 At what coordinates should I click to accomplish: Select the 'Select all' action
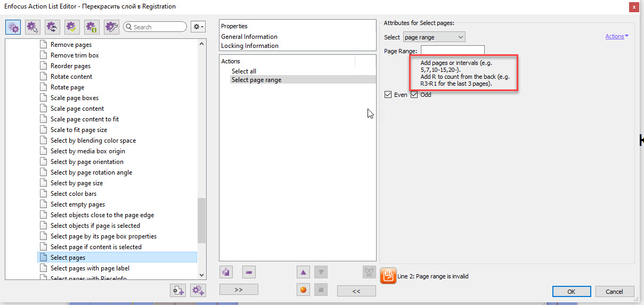(244, 71)
